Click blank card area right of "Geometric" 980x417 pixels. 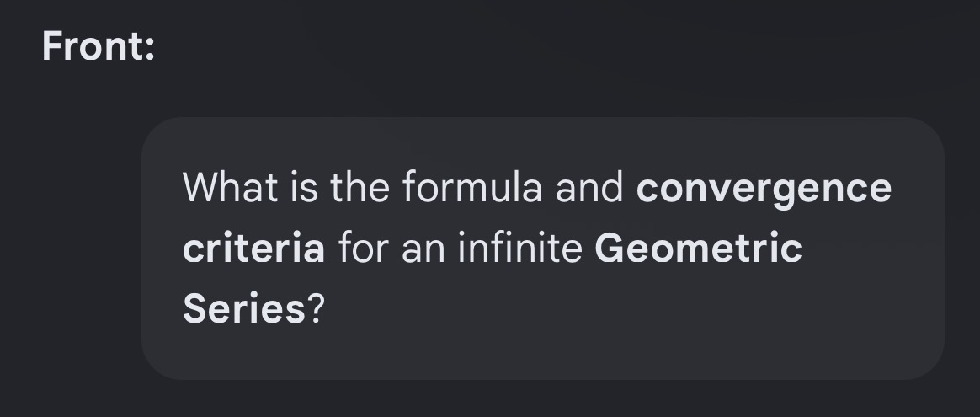pos(869,249)
